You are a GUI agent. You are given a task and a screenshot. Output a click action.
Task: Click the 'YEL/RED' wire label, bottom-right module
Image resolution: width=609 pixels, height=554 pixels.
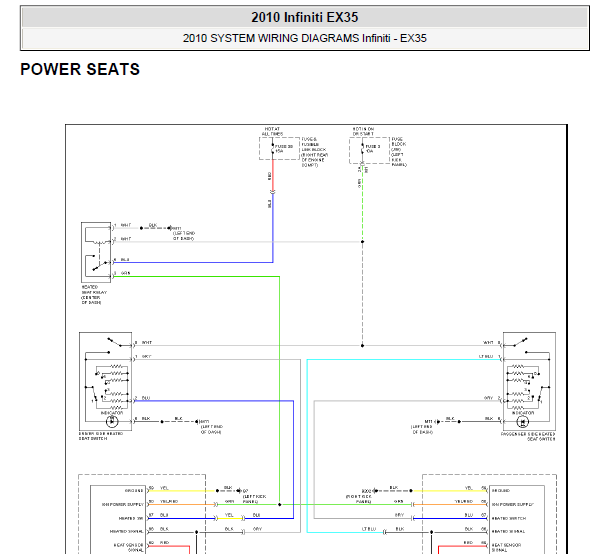click(x=464, y=502)
